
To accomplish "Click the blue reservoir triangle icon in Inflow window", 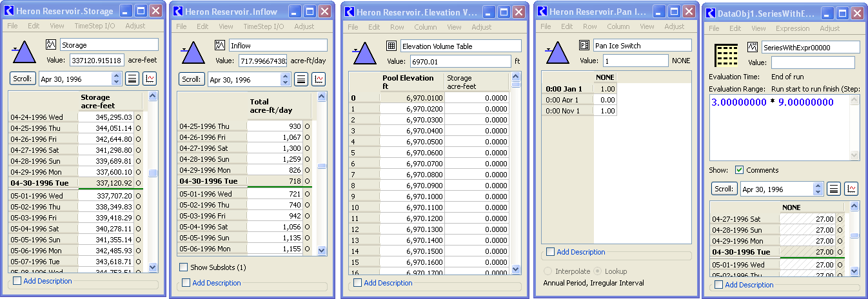I will (x=193, y=52).
